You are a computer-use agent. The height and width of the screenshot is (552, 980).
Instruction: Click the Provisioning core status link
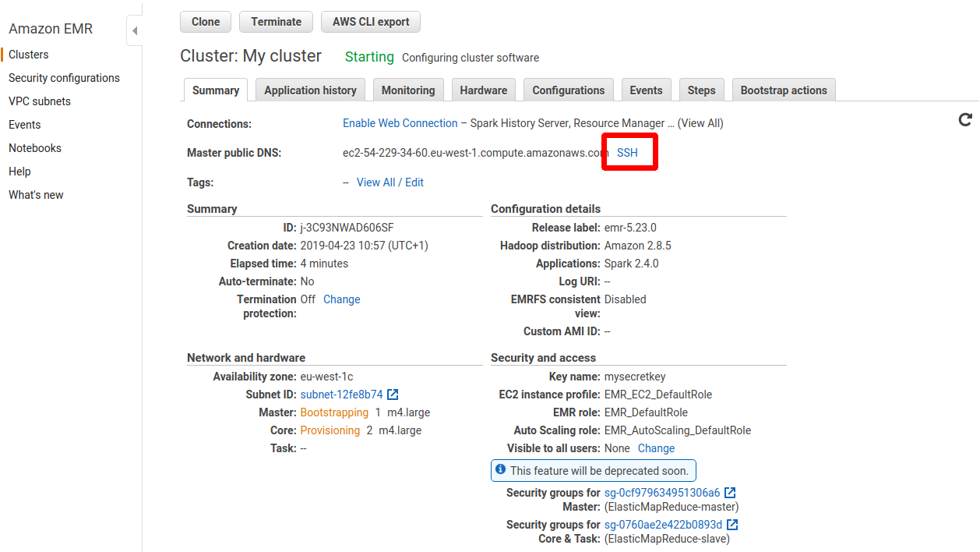330,430
